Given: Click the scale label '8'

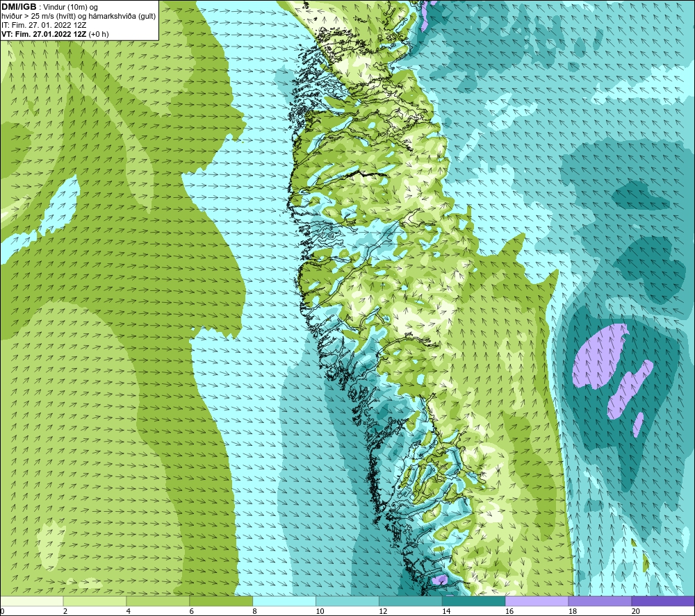Looking at the screenshot, I should point(255,611).
